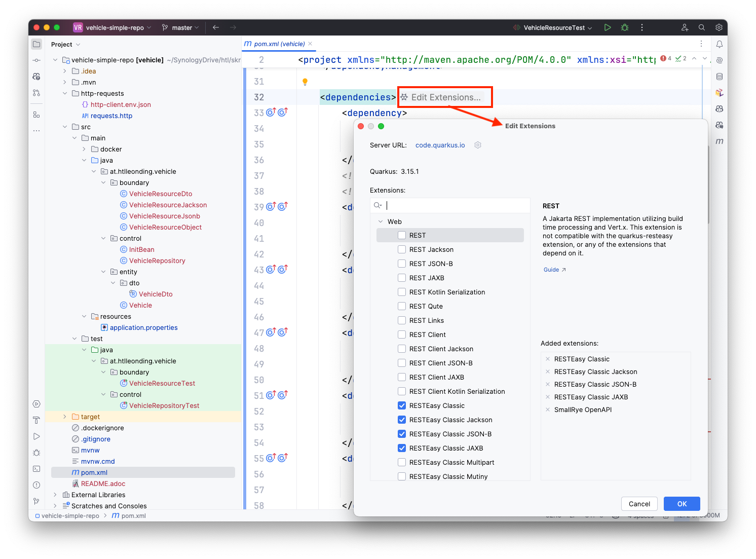Run VehicleResourceTest with the play icon
This screenshot has width=756, height=559.
click(x=608, y=27)
